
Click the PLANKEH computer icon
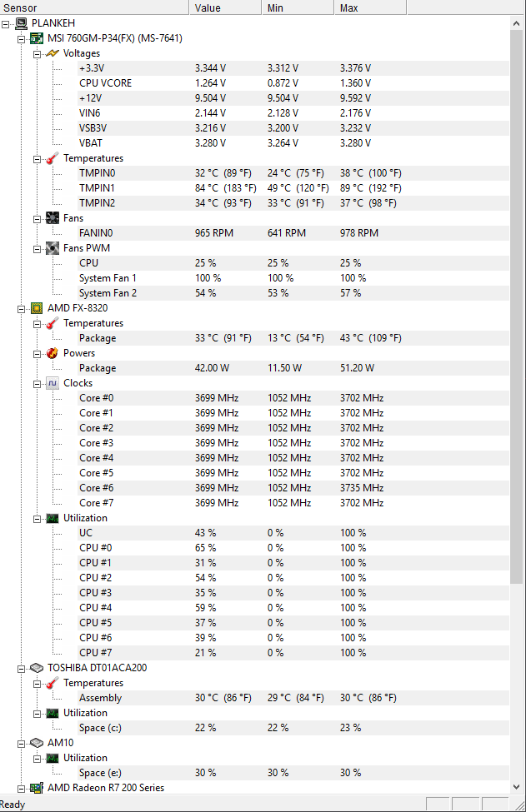21,23
